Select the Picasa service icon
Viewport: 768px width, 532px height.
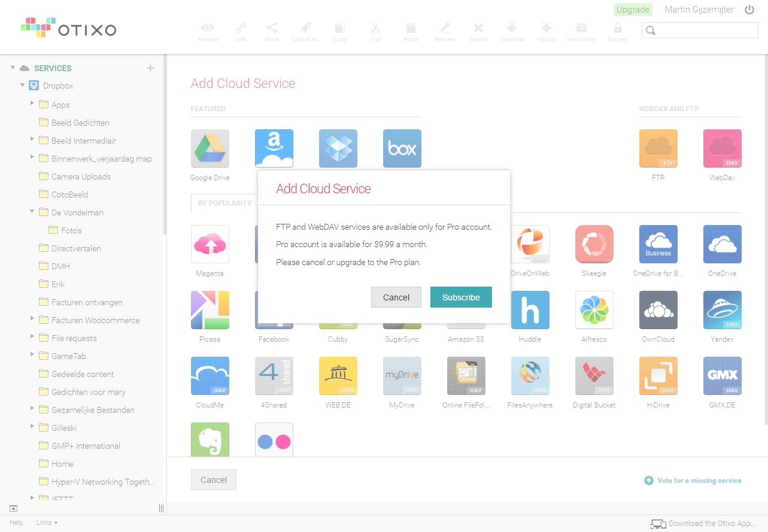[x=210, y=310]
